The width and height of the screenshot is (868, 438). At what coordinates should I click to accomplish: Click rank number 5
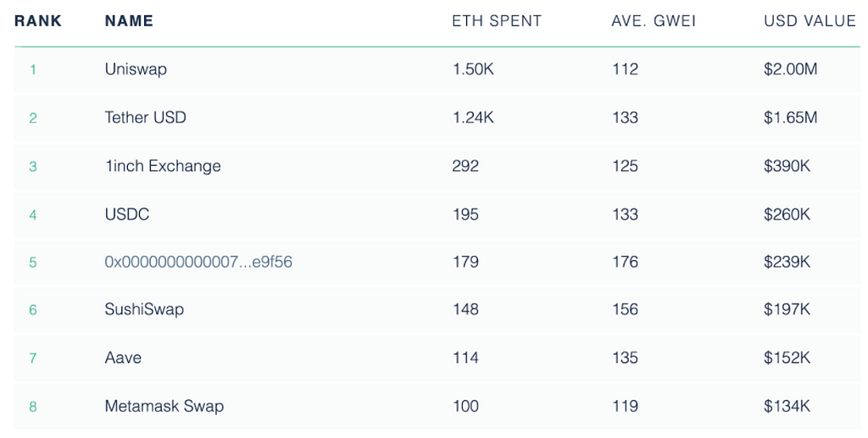(33, 263)
